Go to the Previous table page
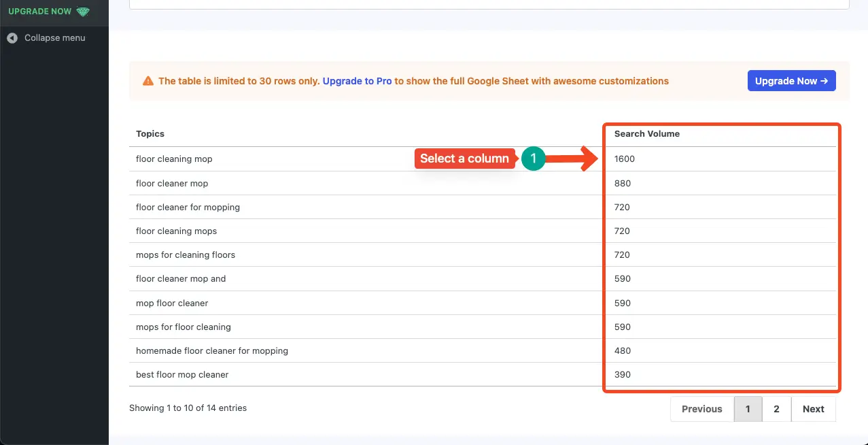Screen dimensions: 868x445 [x=702, y=409]
